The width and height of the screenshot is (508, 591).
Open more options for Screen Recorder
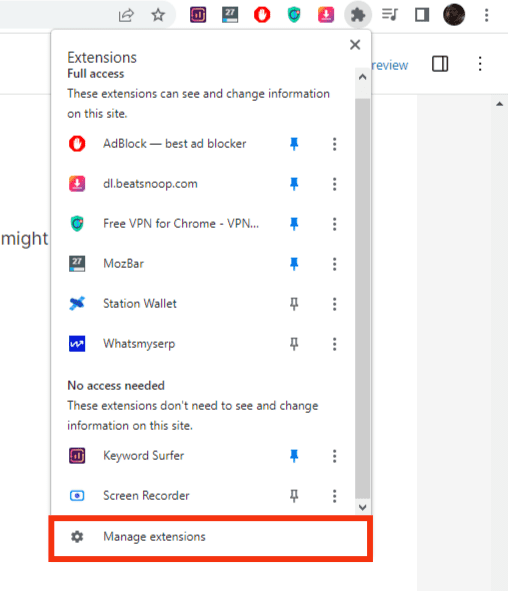coord(334,496)
